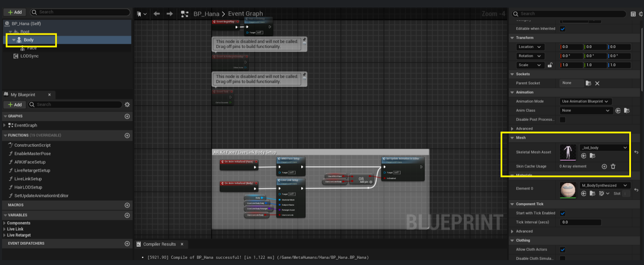The height and width of the screenshot is (265, 644).
Task: Open HairLODSetup function
Action: (28, 188)
